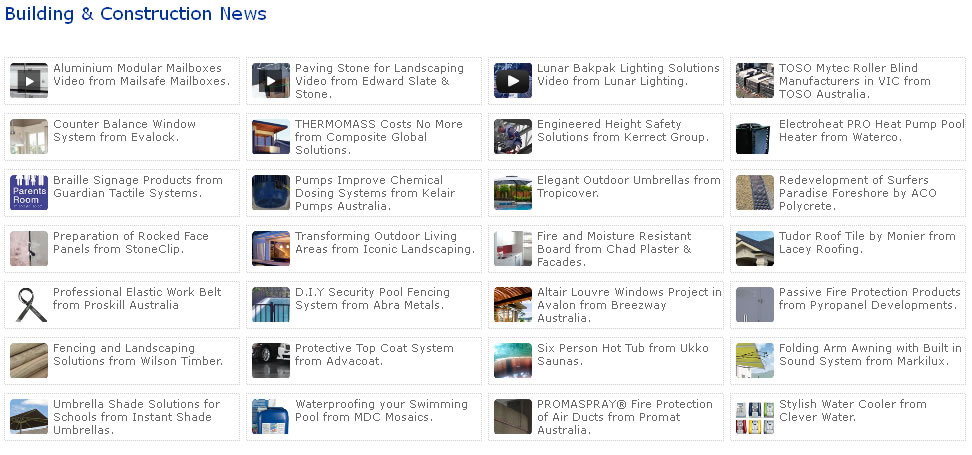Click the Engineered Height Safety Solutions thumbnail
The image size is (972, 455).
tap(513, 136)
